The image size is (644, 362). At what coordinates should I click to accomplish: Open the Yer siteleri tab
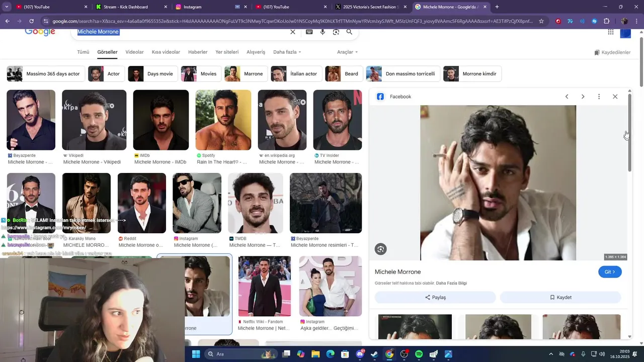tap(227, 52)
